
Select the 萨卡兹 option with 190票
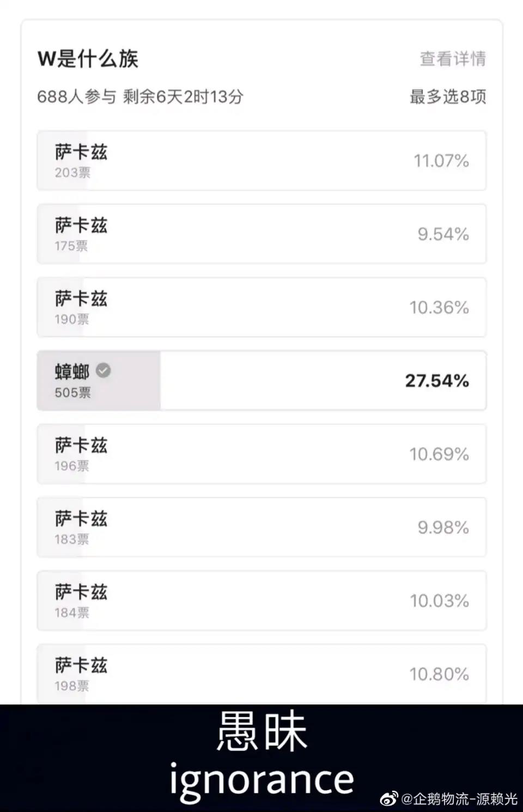261,307
